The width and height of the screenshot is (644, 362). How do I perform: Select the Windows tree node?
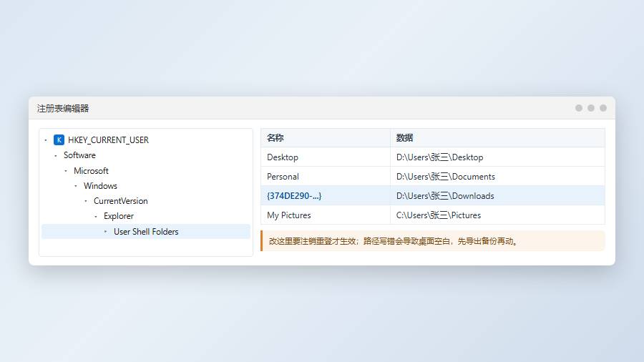click(101, 186)
